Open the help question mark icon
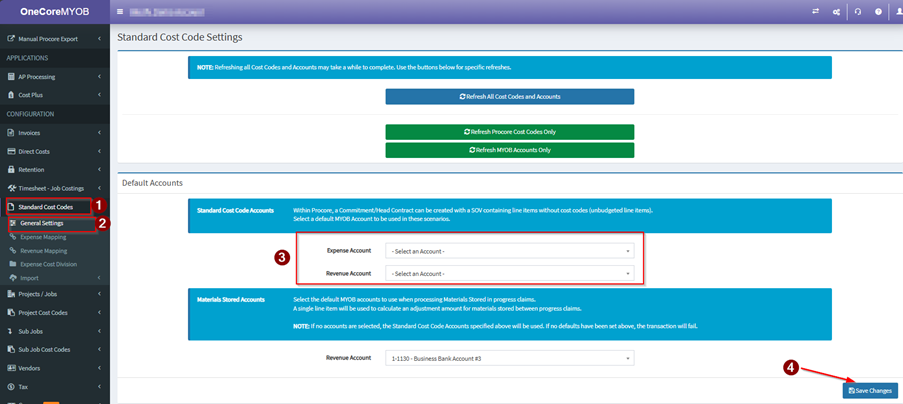The image size is (903, 404). [878, 12]
